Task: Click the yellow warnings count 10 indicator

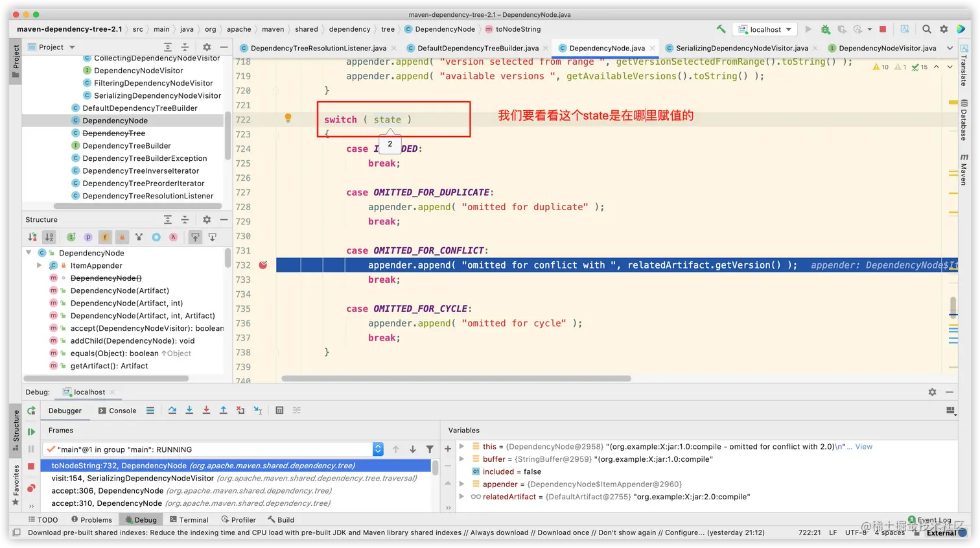Action: tap(881, 67)
